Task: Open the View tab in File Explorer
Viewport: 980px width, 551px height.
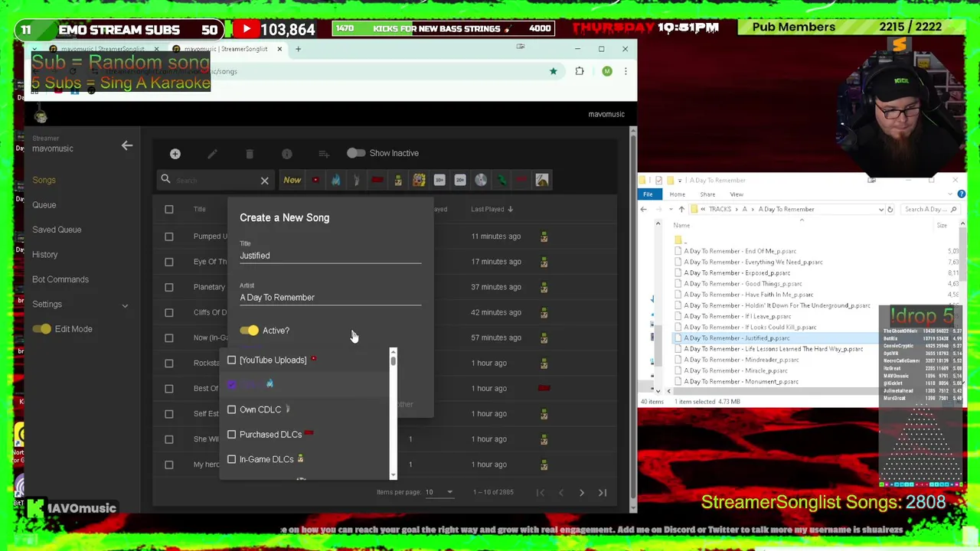Action: pos(737,194)
